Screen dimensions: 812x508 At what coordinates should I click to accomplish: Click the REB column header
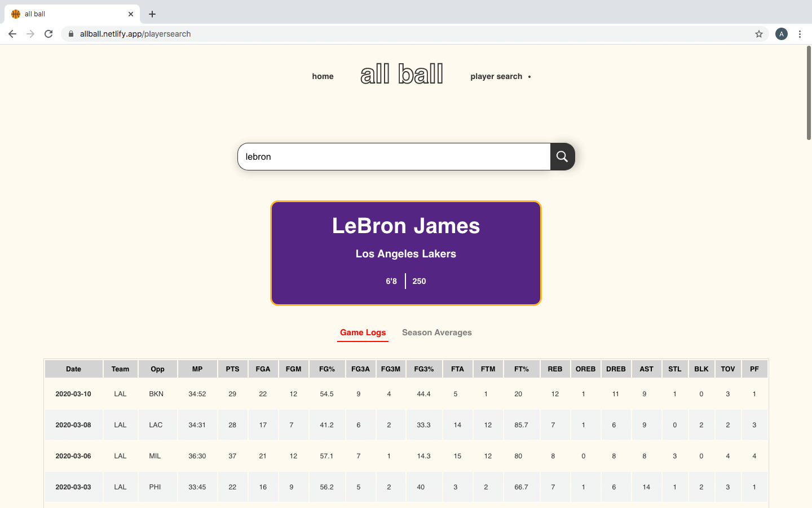tap(555, 369)
